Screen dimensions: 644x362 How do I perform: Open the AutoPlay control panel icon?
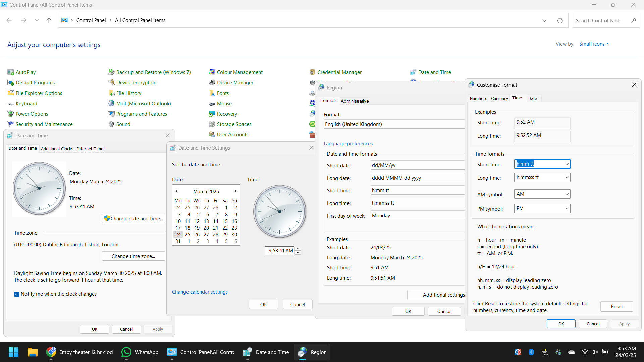[11, 72]
